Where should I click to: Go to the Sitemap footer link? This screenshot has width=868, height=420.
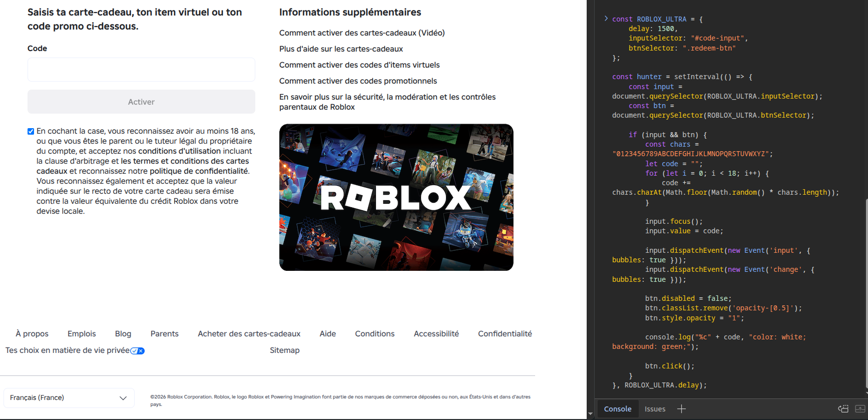click(x=284, y=350)
